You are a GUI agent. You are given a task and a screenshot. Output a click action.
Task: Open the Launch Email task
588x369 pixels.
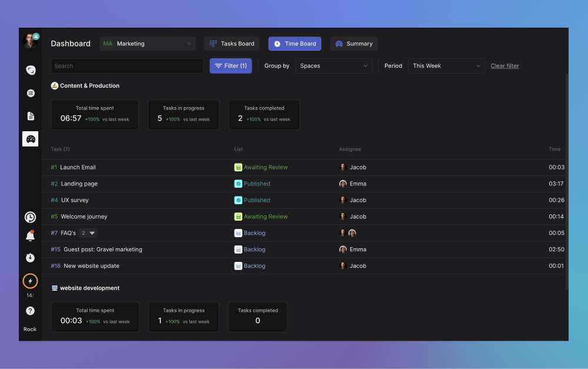point(78,167)
